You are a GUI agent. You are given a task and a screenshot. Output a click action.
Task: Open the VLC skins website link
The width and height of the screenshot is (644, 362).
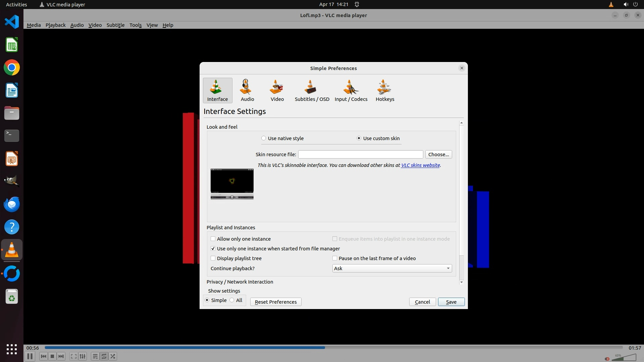(420, 165)
